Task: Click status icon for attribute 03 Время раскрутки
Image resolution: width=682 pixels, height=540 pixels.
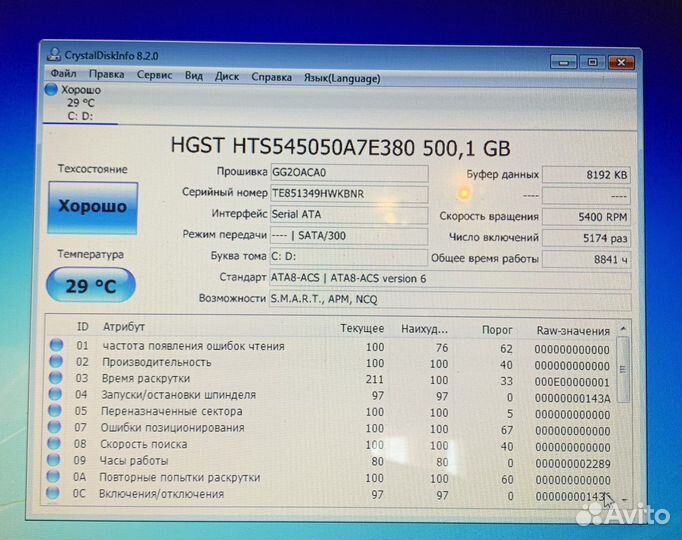Action: pyautogui.click(x=55, y=377)
